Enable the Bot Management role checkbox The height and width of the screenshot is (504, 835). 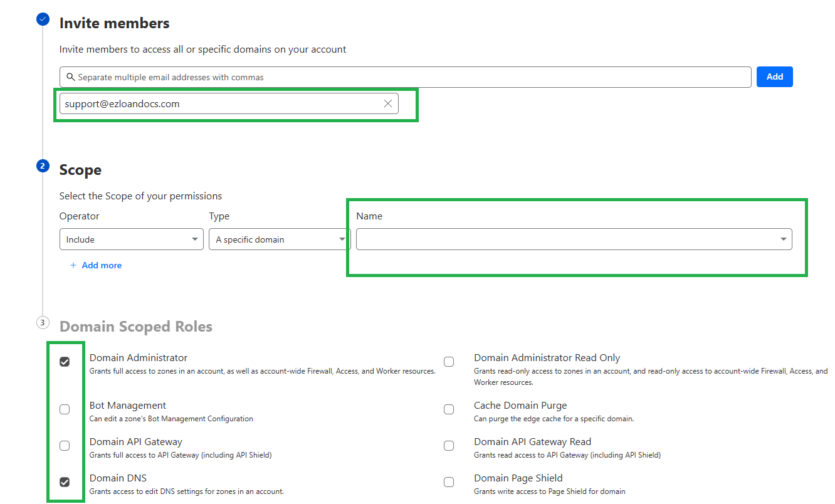(65, 409)
